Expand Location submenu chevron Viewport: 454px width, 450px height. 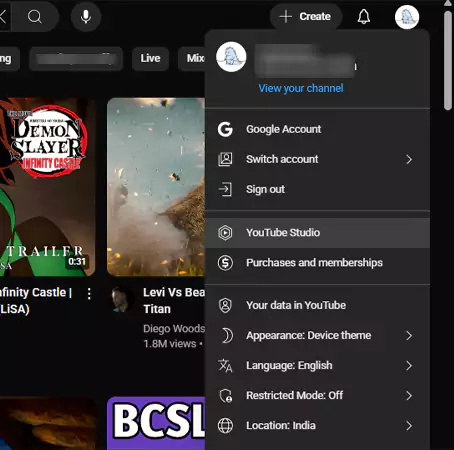coord(409,426)
